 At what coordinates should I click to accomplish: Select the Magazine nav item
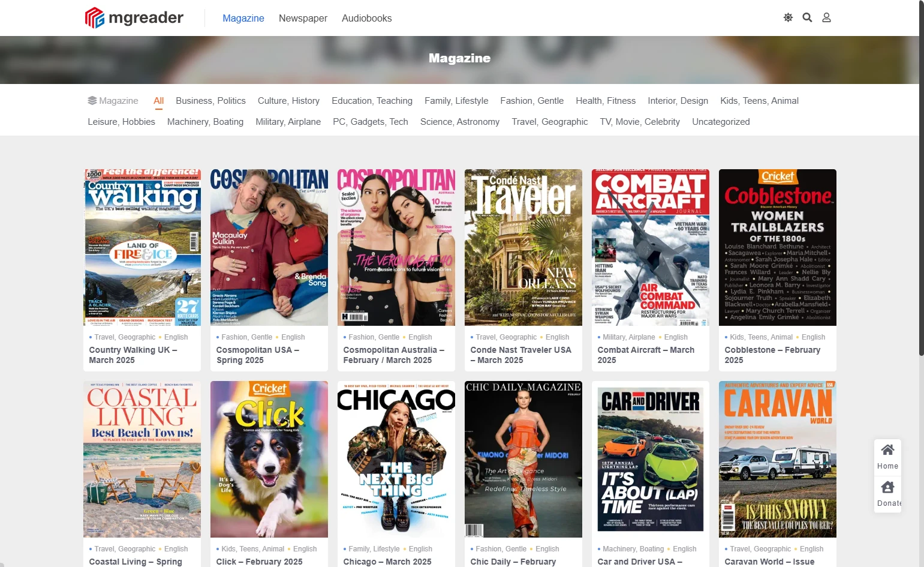[243, 19]
